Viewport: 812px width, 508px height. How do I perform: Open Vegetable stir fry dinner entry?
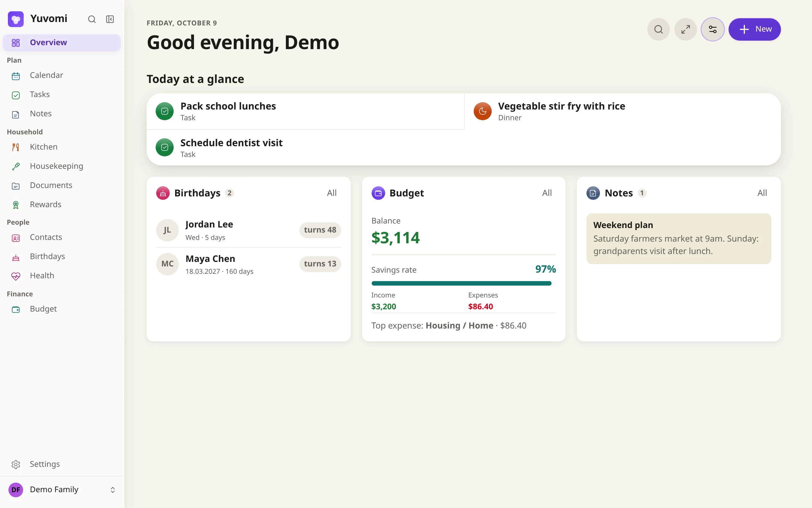click(x=623, y=111)
